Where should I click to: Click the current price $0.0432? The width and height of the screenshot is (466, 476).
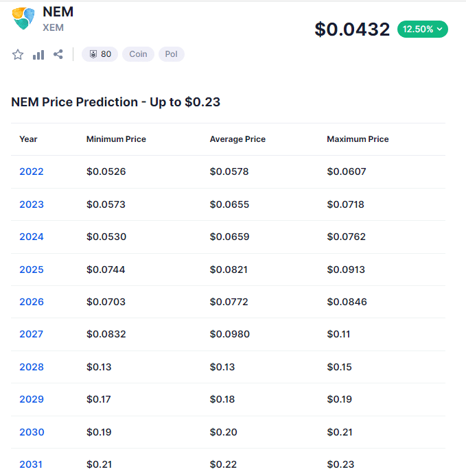click(352, 29)
